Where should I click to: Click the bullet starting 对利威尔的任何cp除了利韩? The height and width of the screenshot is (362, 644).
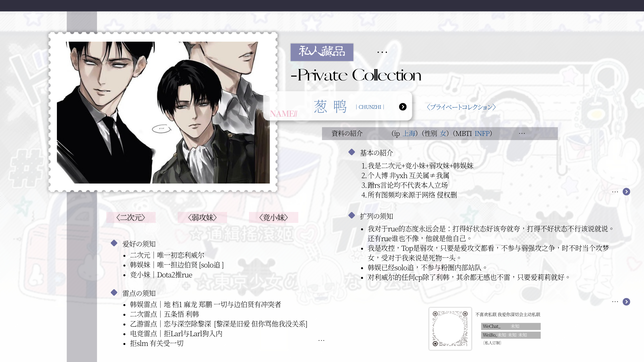pos(468,277)
